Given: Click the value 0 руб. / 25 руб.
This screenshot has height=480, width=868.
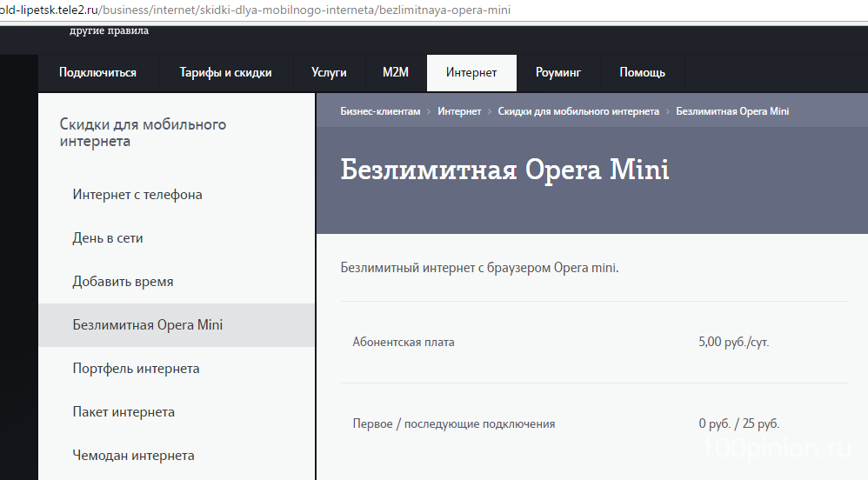Looking at the screenshot, I should [738, 423].
